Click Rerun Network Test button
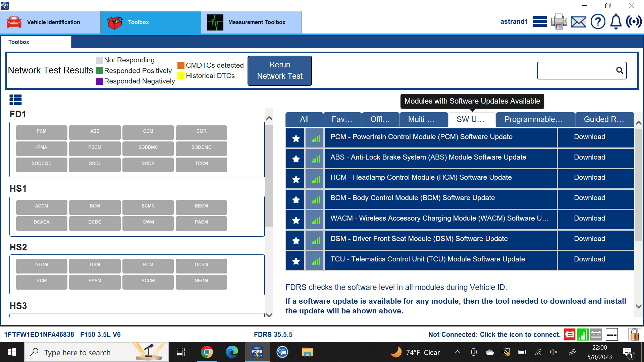Image resolution: width=644 pixels, height=362 pixels. (x=279, y=70)
